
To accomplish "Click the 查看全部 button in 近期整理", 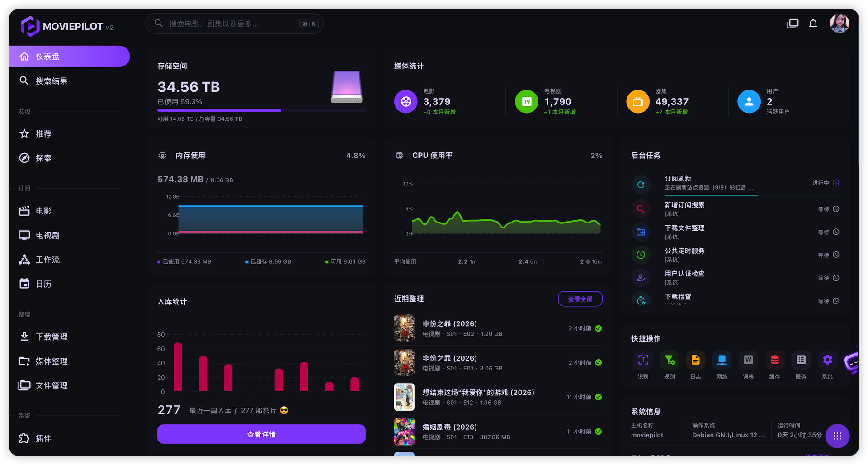I will [580, 299].
